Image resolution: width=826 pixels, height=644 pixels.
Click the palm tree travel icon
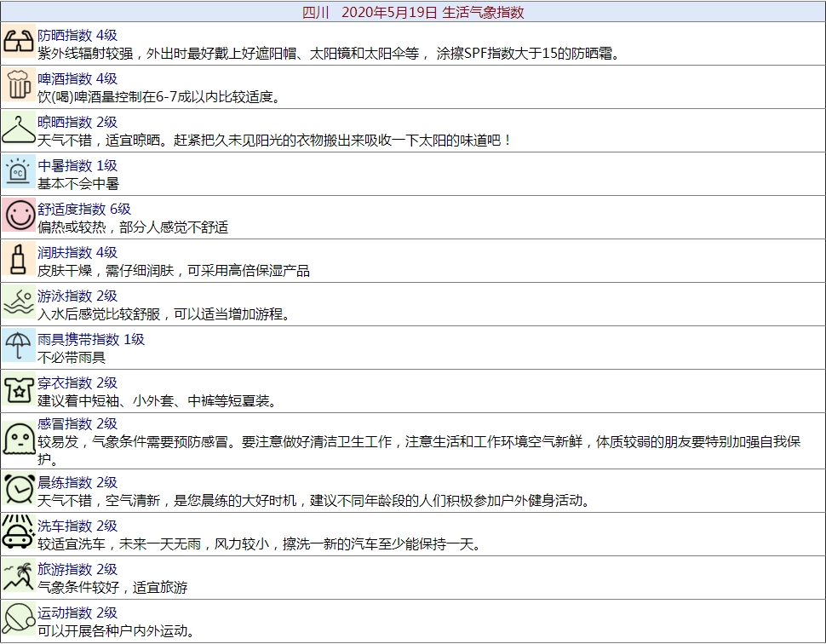(19, 578)
